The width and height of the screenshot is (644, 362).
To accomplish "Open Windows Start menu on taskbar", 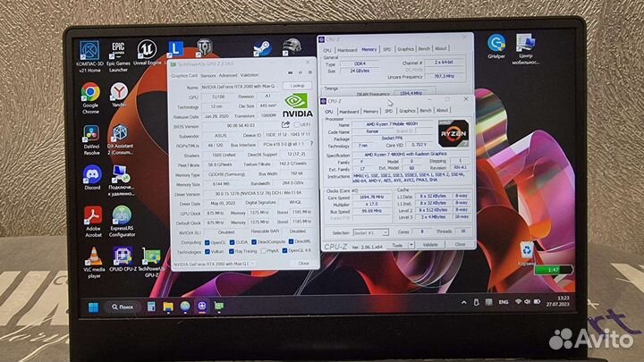I will tap(93, 307).
